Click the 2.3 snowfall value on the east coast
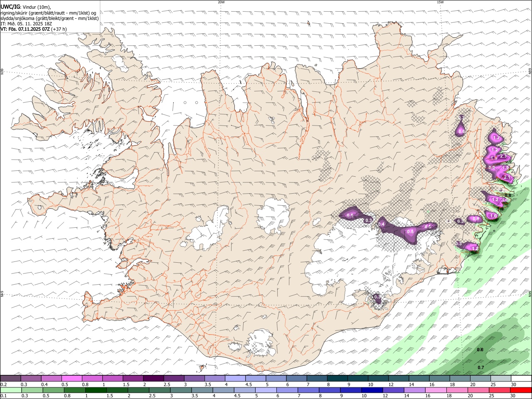 click(503, 156)
